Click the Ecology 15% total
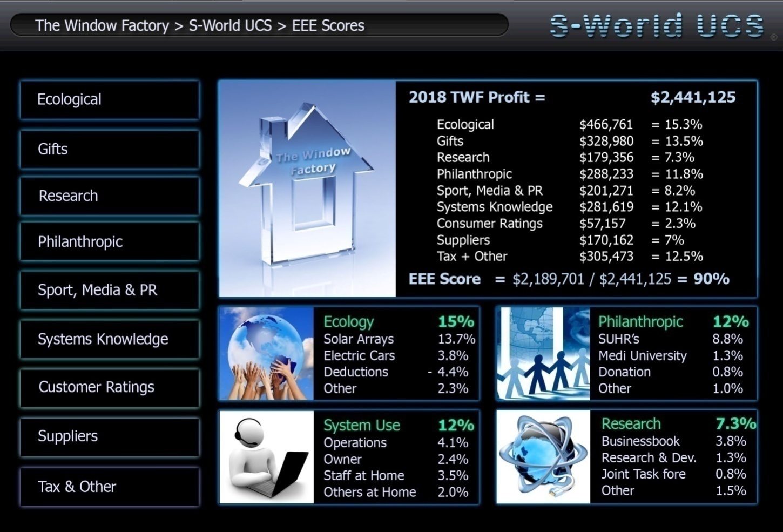 456,322
